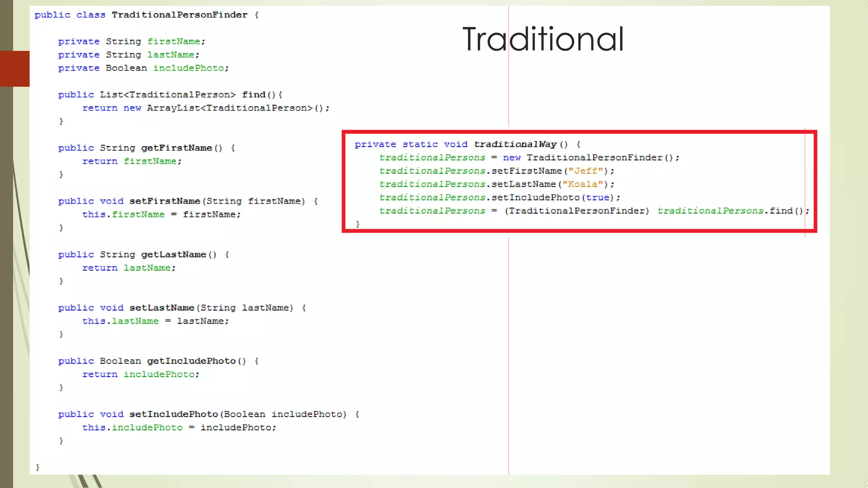Click the "Jeff" string literal
This screenshot has width=868, height=488.
pos(585,171)
